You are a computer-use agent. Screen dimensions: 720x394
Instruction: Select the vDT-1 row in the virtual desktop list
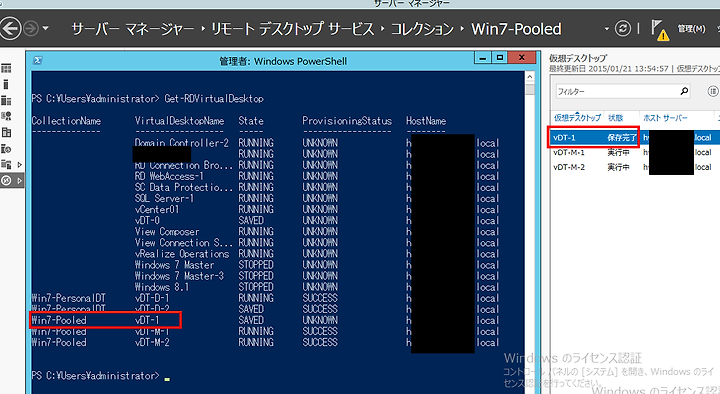point(635,137)
